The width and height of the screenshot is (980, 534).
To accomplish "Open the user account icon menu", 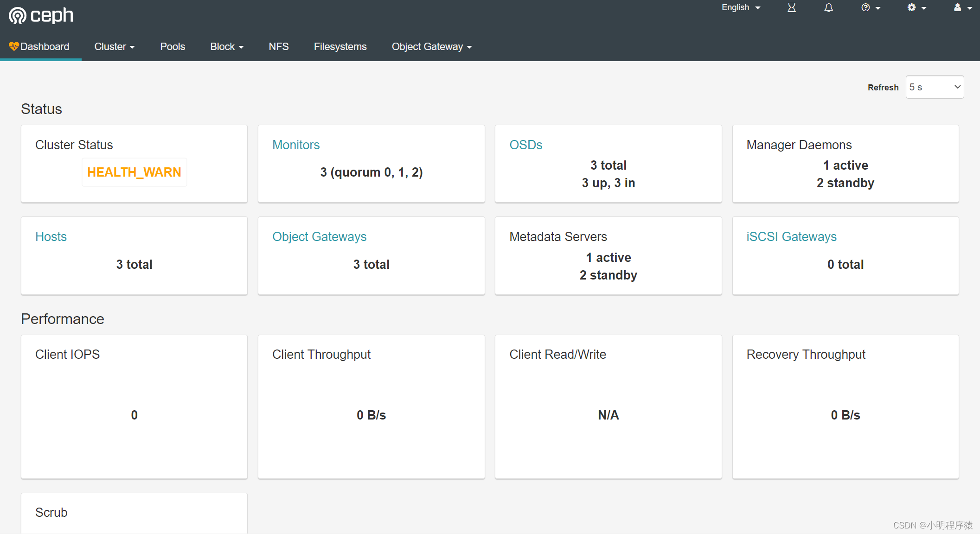I will pyautogui.click(x=958, y=7).
